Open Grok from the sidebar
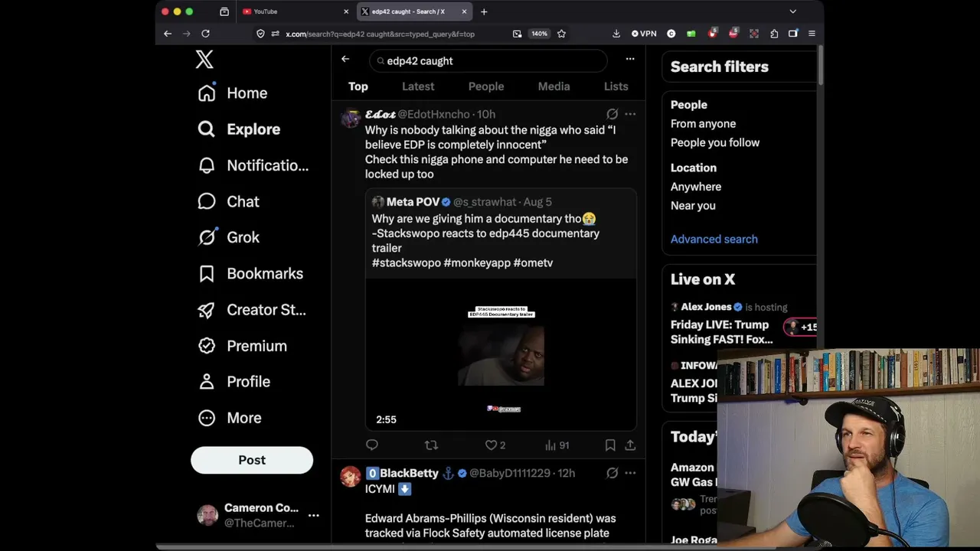The image size is (980, 551). point(228,237)
